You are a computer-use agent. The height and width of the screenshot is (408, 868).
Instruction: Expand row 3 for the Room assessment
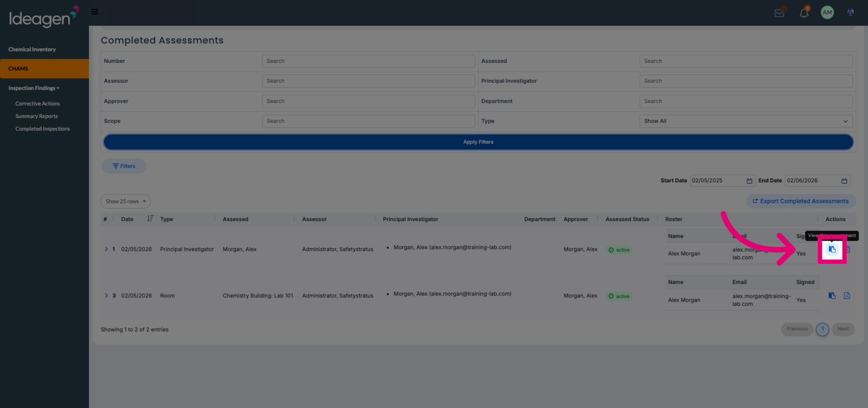(x=106, y=296)
